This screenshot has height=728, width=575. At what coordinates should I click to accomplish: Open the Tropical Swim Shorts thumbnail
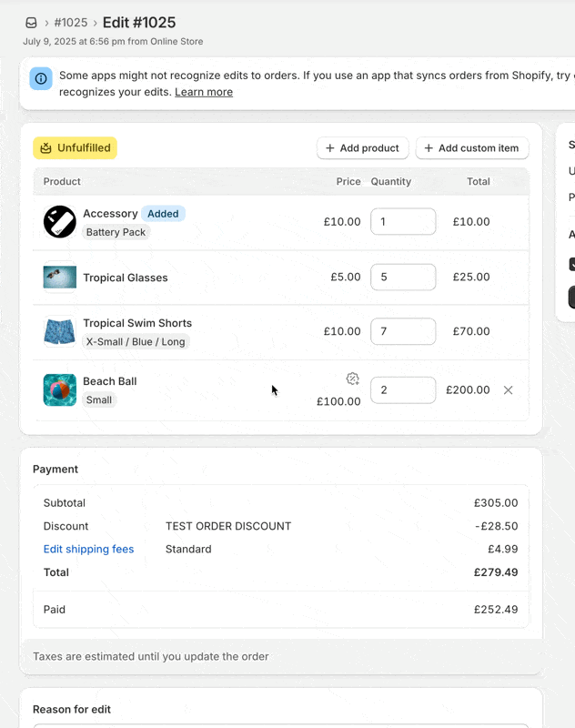[60, 331]
